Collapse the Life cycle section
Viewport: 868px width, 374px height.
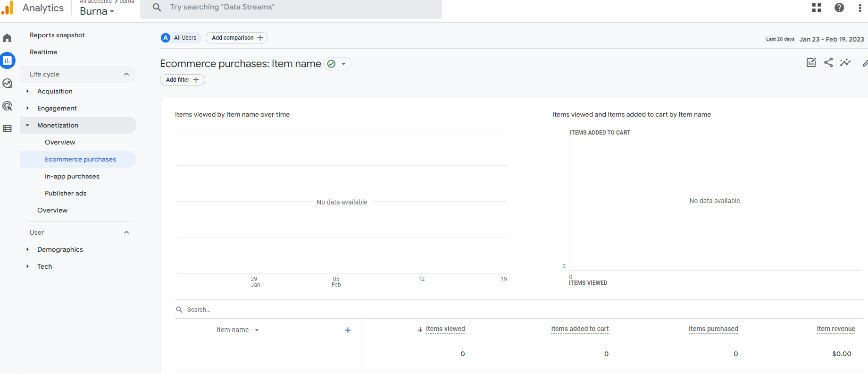pos(126,74)
